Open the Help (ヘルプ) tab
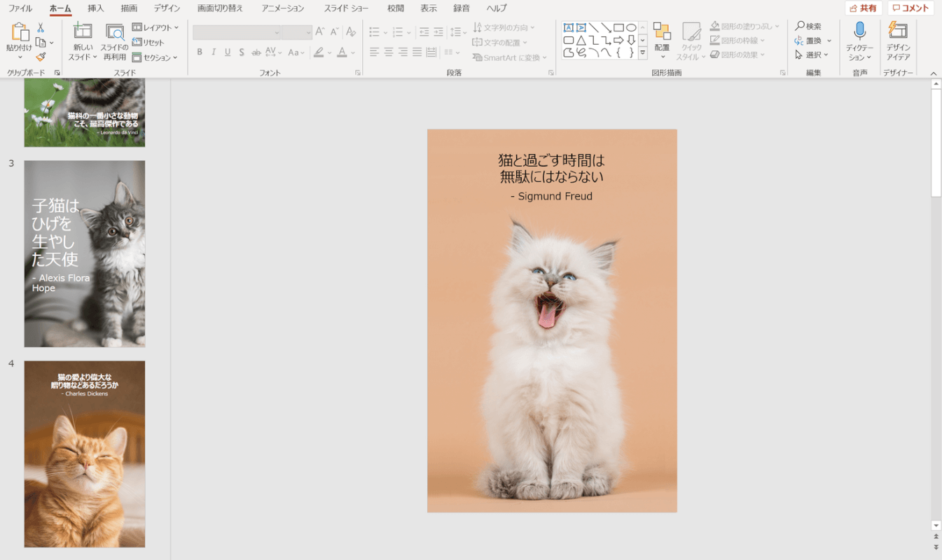This screenshot has width=942, height=560. click(x=497, y=8)
